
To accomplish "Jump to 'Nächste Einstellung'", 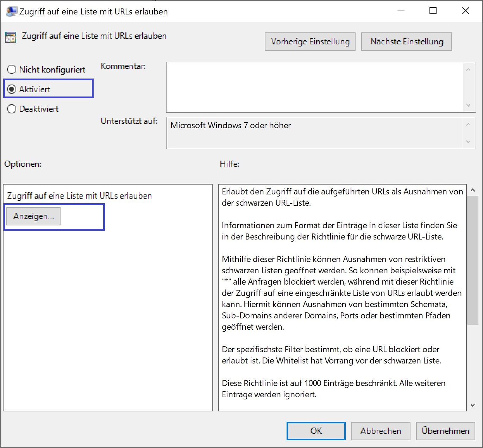I will point(406,42).
